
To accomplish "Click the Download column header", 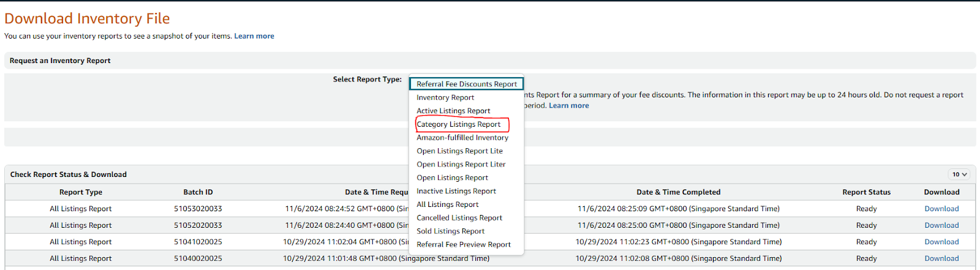I will 941,192.
